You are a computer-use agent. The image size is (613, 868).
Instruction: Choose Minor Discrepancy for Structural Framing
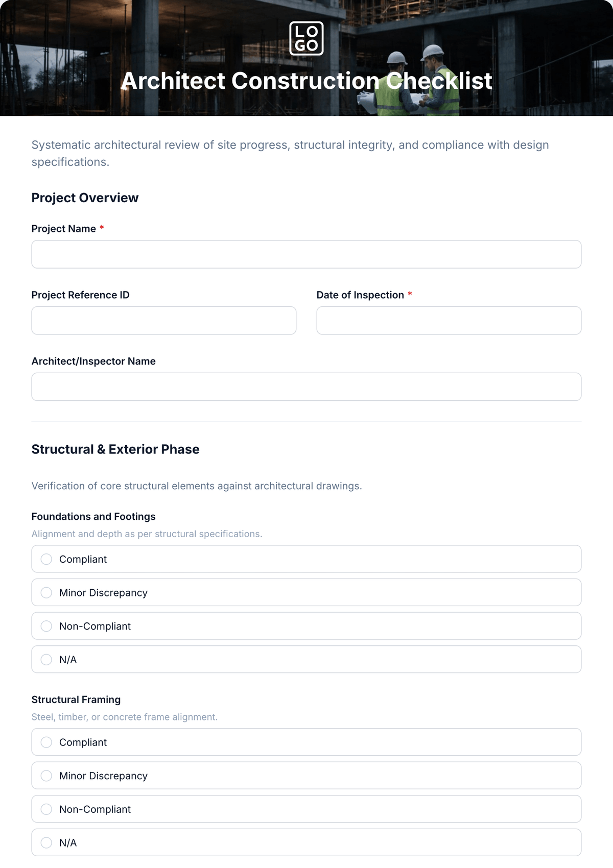[x=306, y=776]
